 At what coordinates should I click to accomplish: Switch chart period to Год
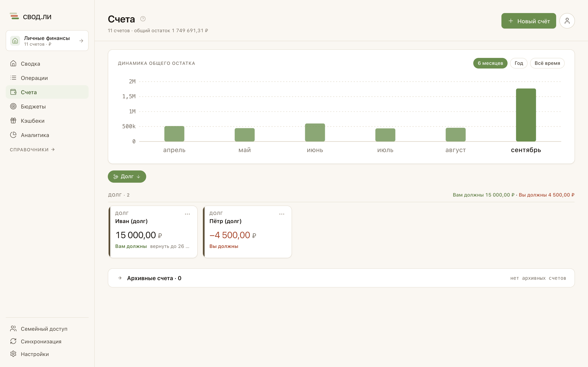pos(519,63)
